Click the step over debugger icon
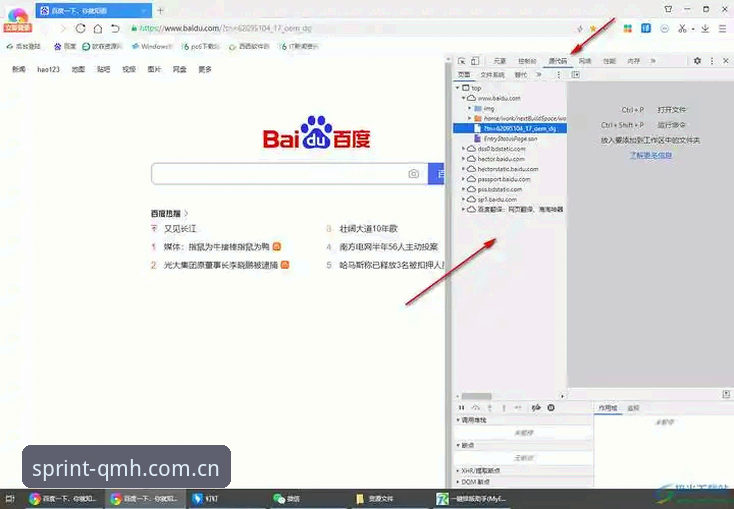The height and width of the screenshot is (509, 734). point(476,408)
